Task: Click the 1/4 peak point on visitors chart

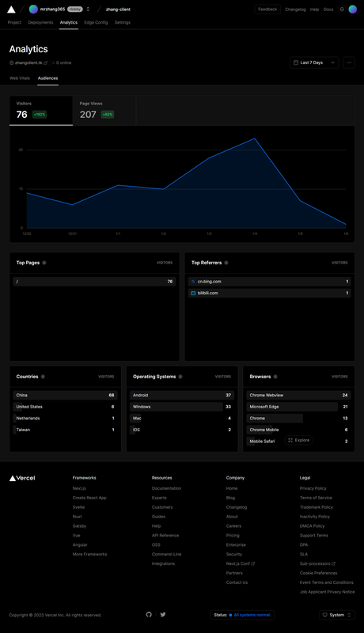Action: [255, 138]
